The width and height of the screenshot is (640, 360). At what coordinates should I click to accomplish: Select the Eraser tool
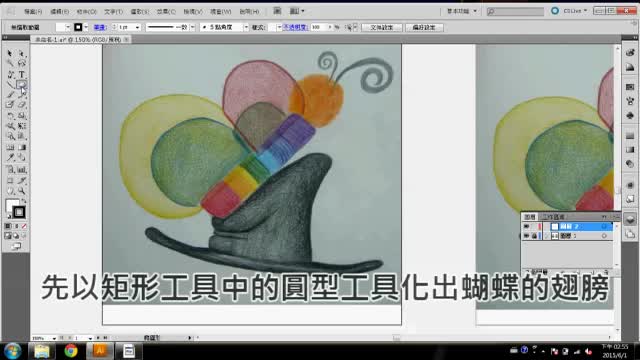[x=22, y=105]
